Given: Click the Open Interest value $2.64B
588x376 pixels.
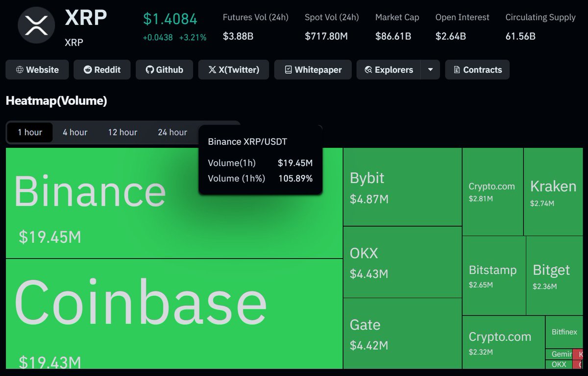Looking at the screenshot, I should [x=450, y=36].
